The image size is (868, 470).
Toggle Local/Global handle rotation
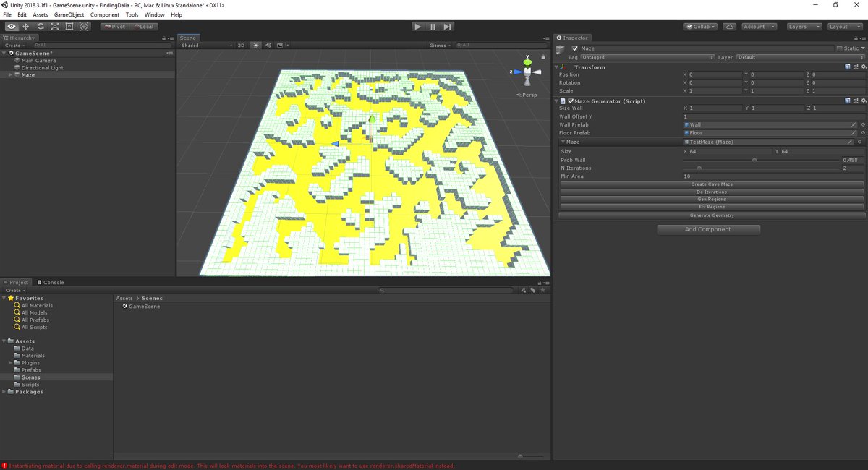143,26
